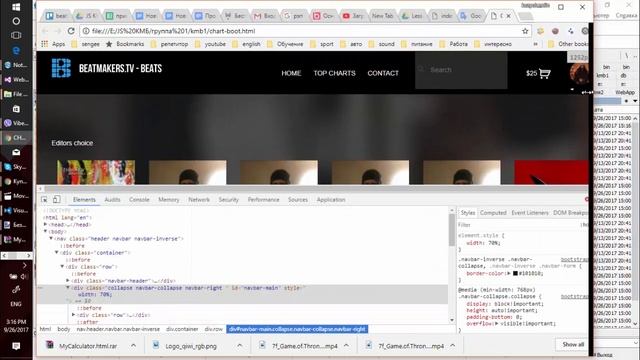Expand the div navbar-header element
The image size is (640, 360).
coord(68,281)
